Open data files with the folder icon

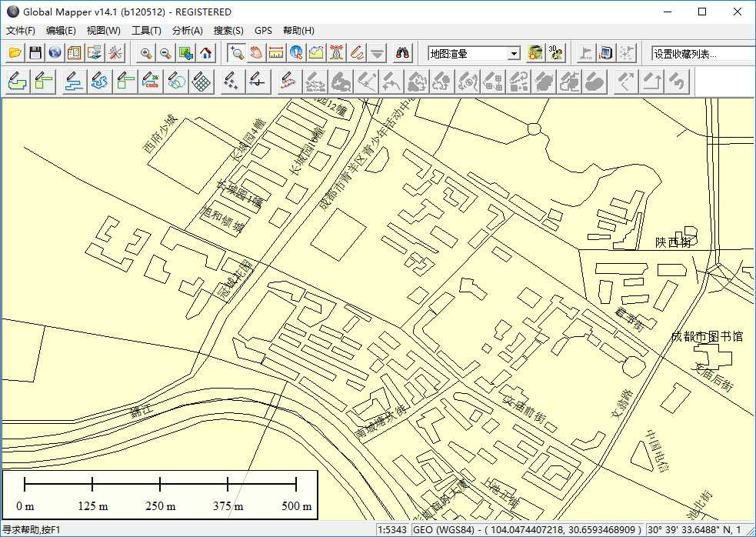tap(15, 52)
